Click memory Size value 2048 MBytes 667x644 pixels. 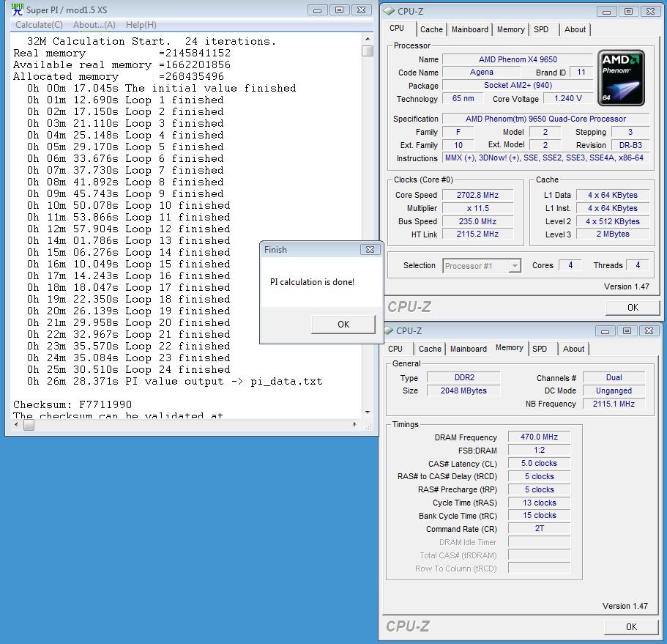coord(463,391)
